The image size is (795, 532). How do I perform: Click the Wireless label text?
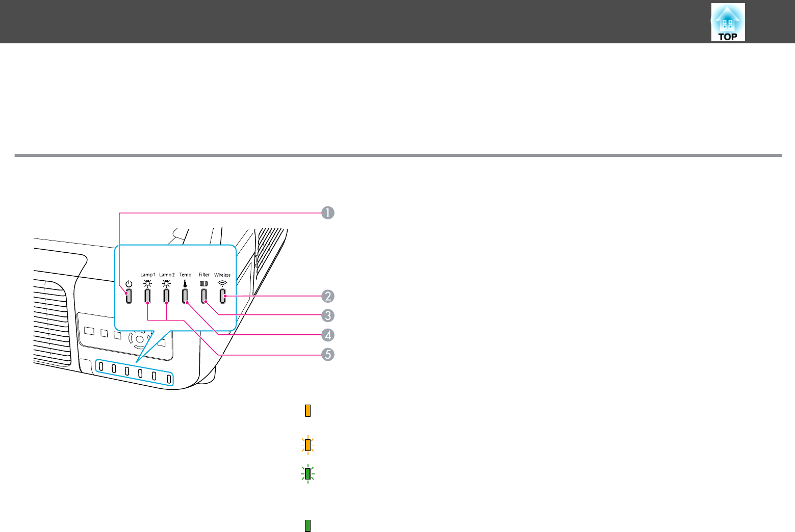(222, 275)
